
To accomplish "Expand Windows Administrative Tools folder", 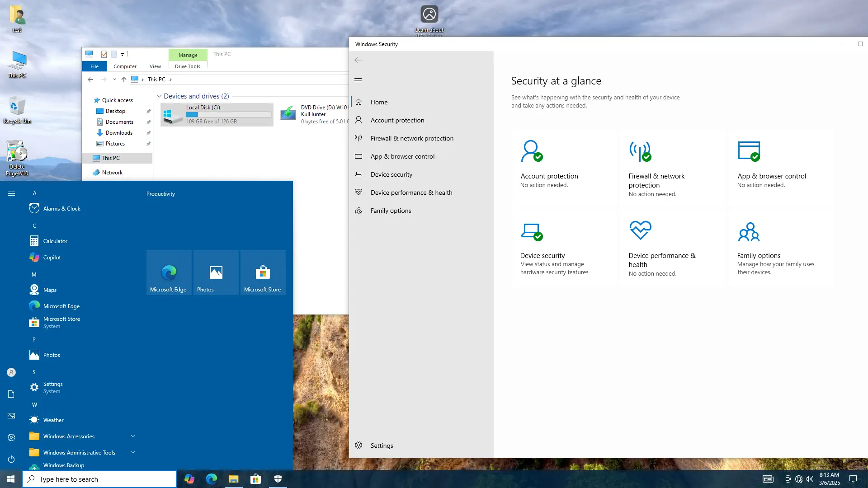I will [x=133, y=452].
